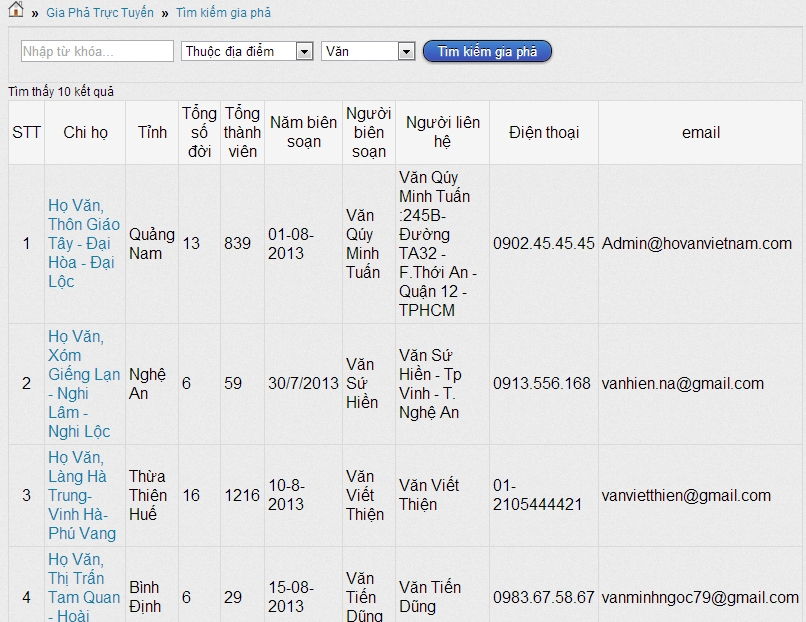Image resolution: width=806 pixels, height=622 pixels.
Task: Click the Năm biên soạn column header
Action: 303,132
